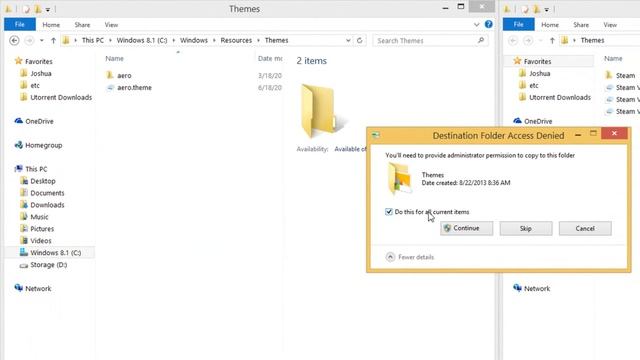The width and height of the screenshot is (640, 360).
Task: Click Skip button in Access Denied dialog
Action: (x=526, y=229)
